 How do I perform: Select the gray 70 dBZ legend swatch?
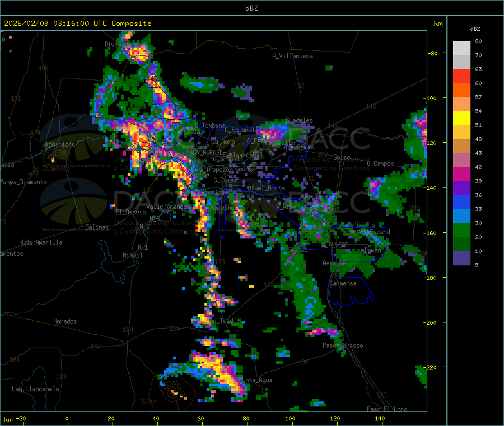point(461,62)
